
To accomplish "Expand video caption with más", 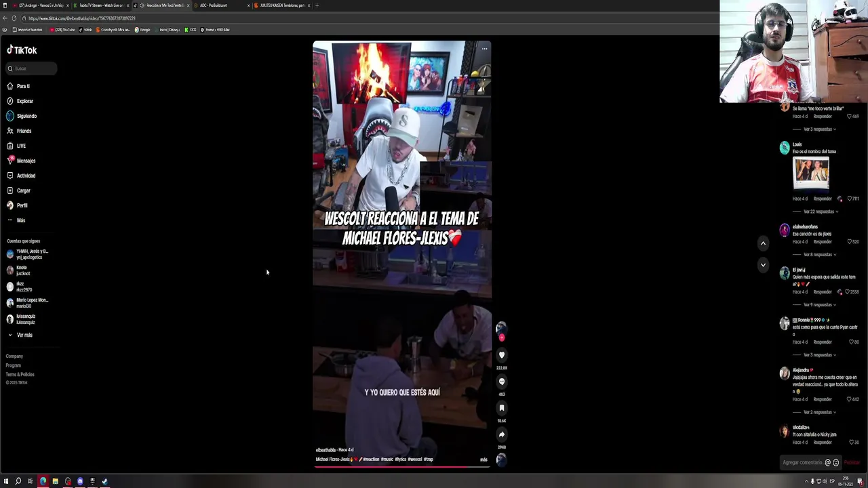I will [484, 460].
